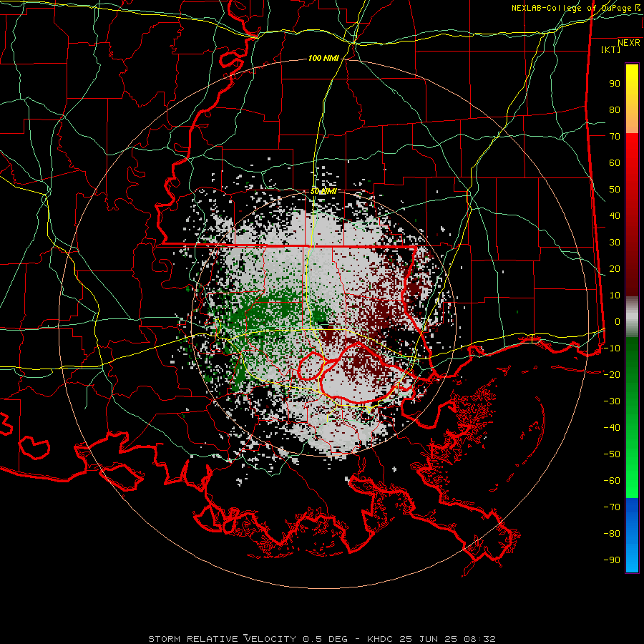
Task: Click the -20 value on velocity scale
Action: [x=612, y=374]
